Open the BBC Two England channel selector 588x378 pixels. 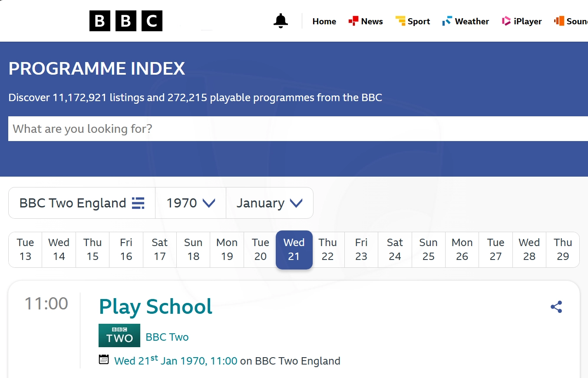tap(73, 203)
